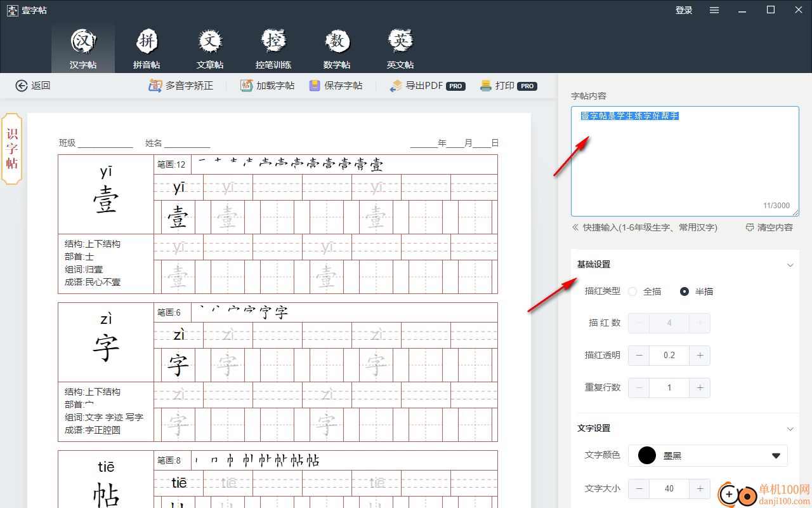Image resolution: width=812 pixels, height=508 pixels.
Task: Click the 壹 stroke order row
Action: coord(344,164)
